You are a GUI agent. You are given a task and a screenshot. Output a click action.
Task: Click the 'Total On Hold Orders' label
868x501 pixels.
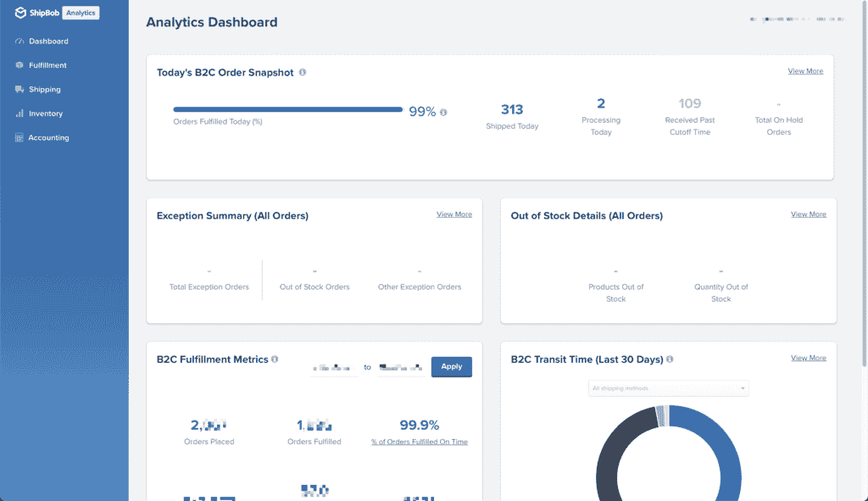pyautogui.click(x=779, y=126)
